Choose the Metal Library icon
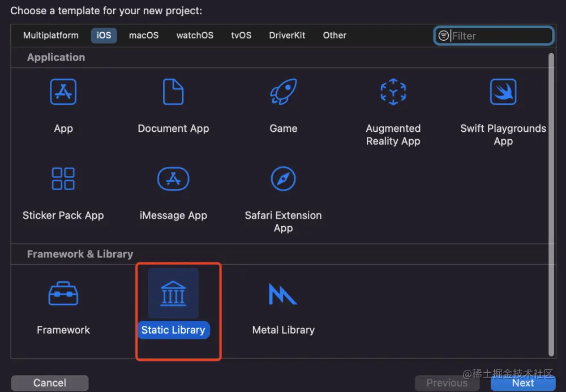 click(x=283, y=294)
